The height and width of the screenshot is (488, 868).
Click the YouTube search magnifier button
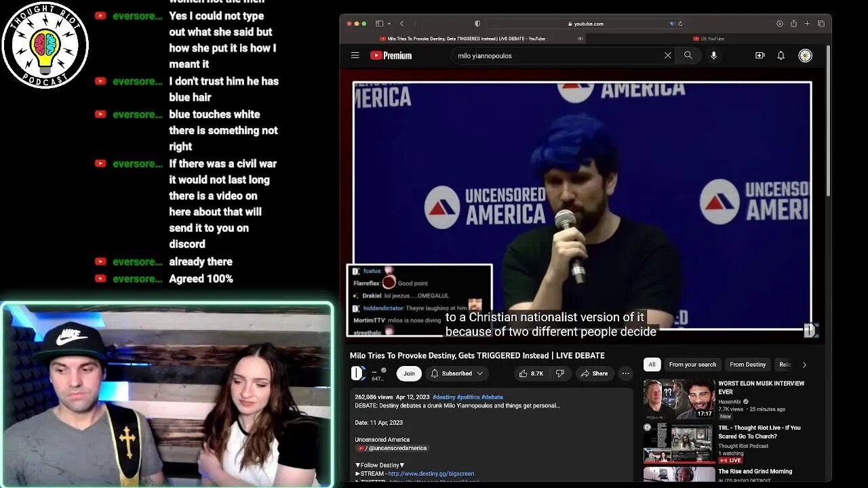pos(688,56)
